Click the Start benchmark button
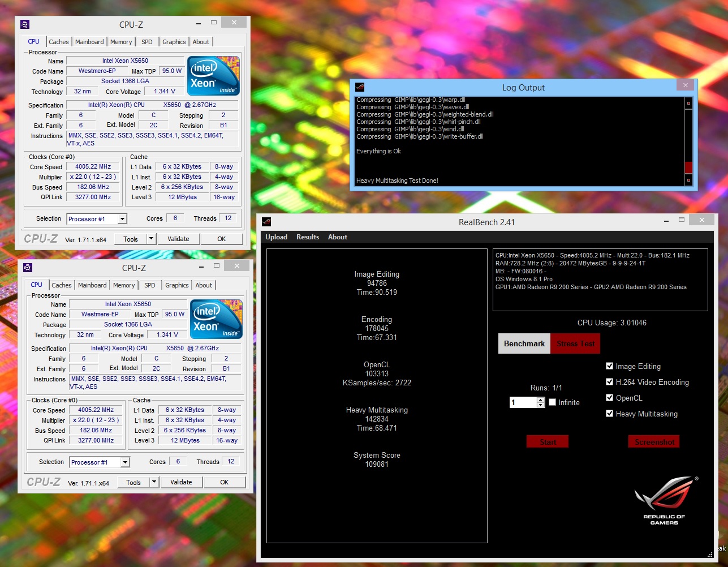Viewport: 728px width, 567px height. (548, 442)
